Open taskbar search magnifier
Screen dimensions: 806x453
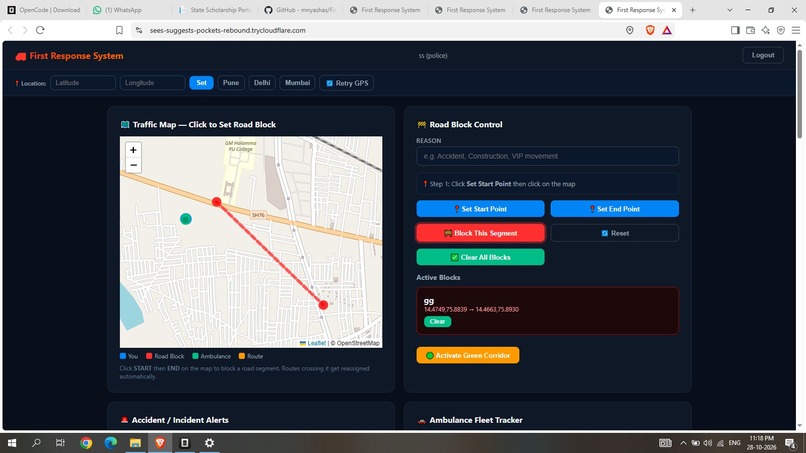36,443
